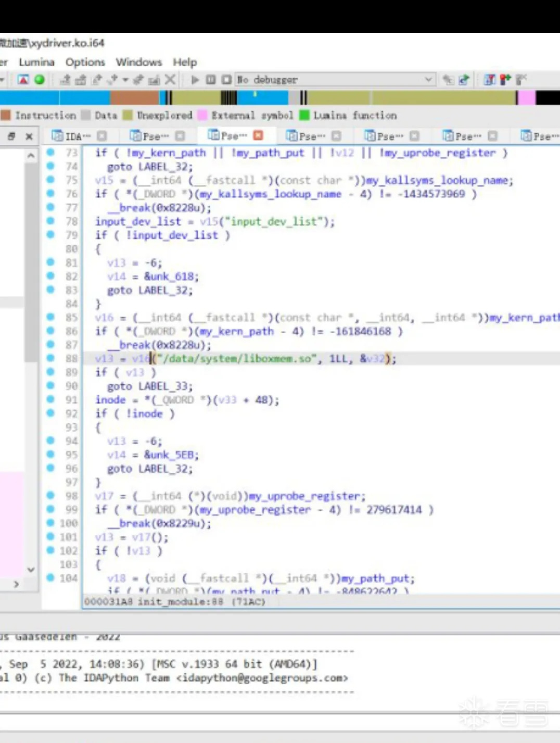
Task: Click the status text "000031A8 init_module:88"
Action: click(x=154, y=601)
